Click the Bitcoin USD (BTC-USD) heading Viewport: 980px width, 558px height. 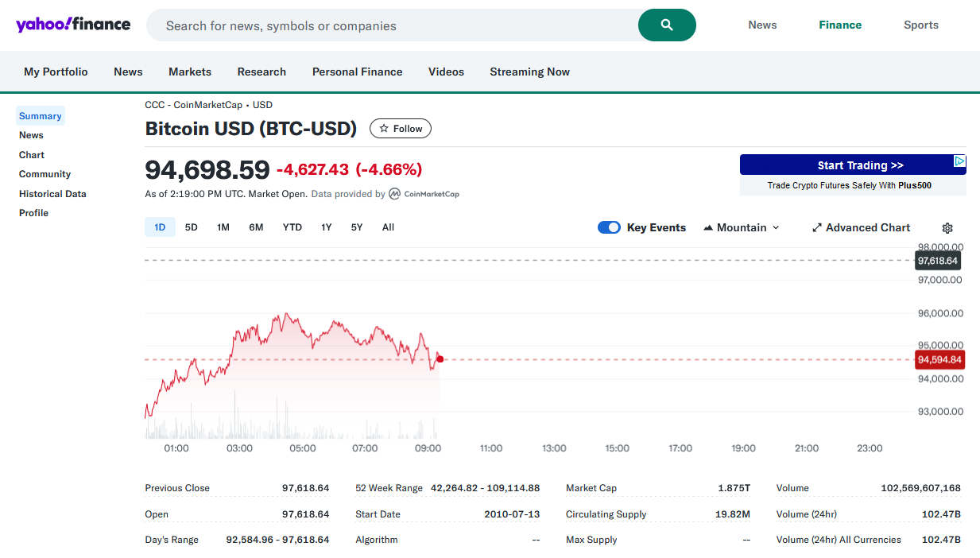251,129
